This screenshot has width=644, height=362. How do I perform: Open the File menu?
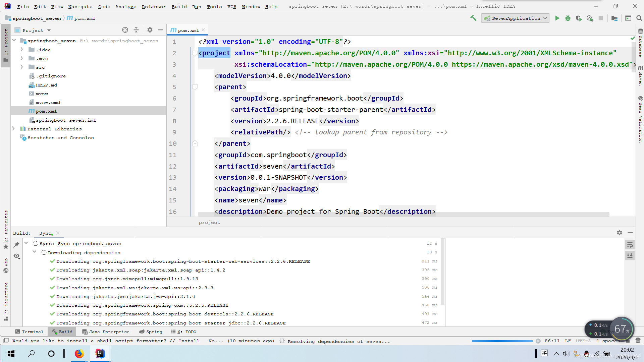click(23, 6)
